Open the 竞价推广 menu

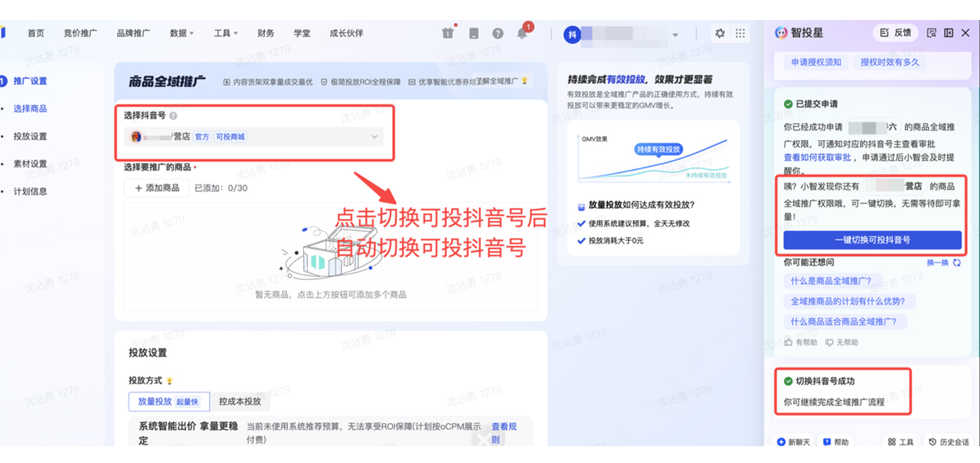tap(80, 34)
